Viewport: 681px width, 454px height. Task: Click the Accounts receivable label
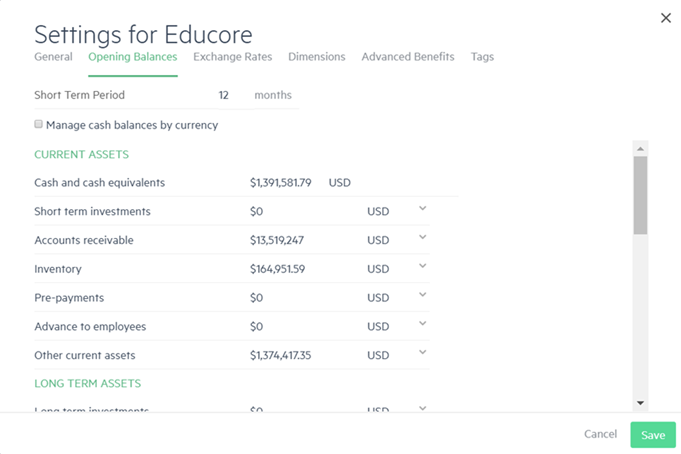point(84,240)
